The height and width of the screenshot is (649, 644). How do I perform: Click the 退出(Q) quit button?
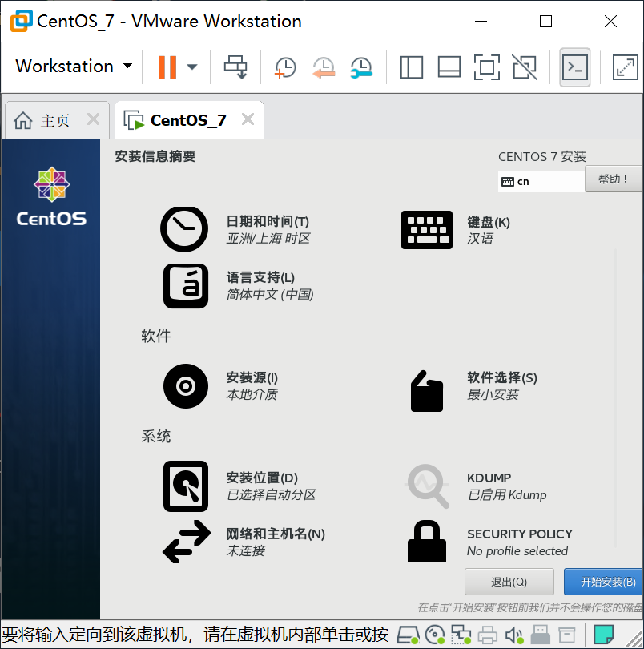509,582
